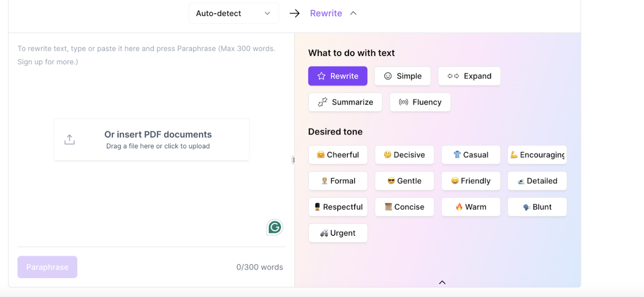Toggle the Urgent tone
The height and width of the screenshot is (297, 644).
[338, 233]
